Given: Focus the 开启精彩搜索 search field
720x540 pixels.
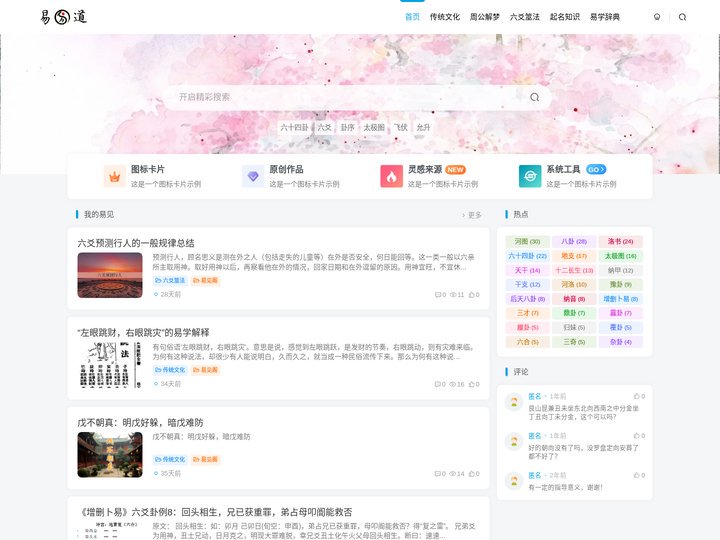Looking at the screenshot, I should [349, 97].
